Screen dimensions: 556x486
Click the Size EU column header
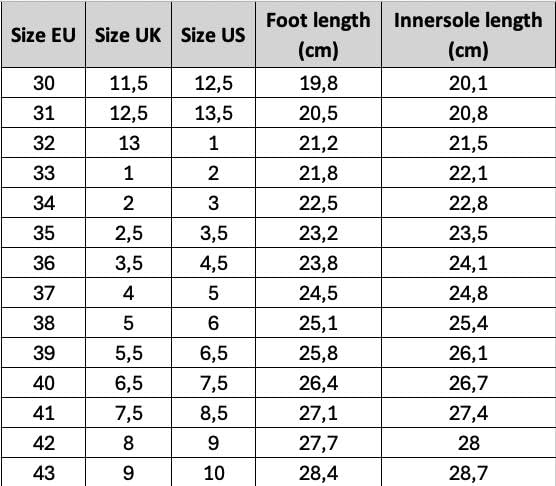tap(43, 35)
